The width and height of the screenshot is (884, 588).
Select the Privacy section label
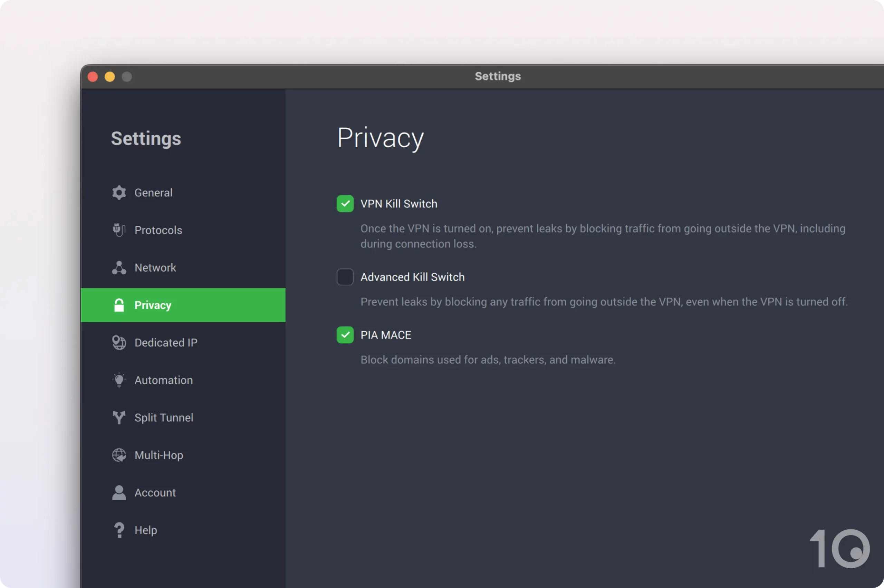click(x=153, y=305)
